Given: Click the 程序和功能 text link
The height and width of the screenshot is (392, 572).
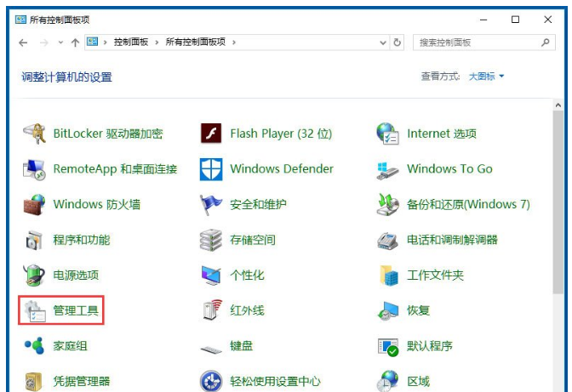Looking at the screenshot, I should pos(82,240).
